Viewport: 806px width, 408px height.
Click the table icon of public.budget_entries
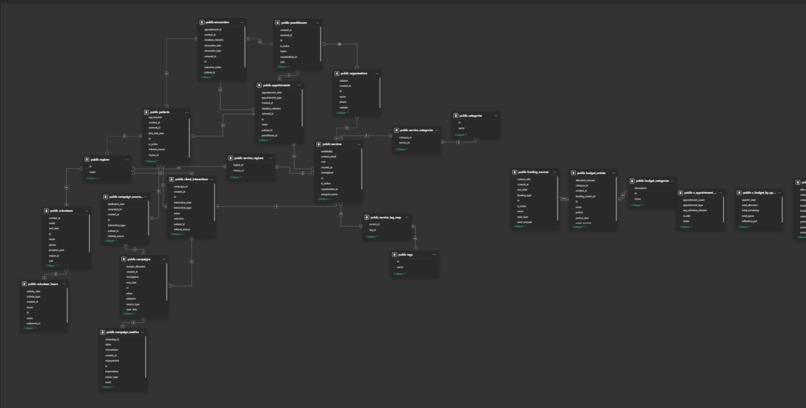(574, 173)
